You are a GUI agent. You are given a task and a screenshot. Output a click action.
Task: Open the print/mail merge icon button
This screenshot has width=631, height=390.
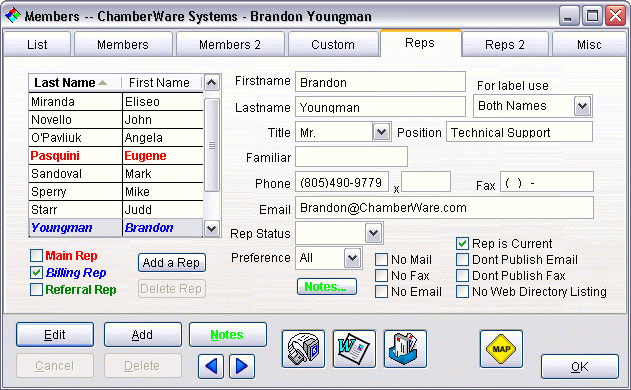tap(303, 349)
